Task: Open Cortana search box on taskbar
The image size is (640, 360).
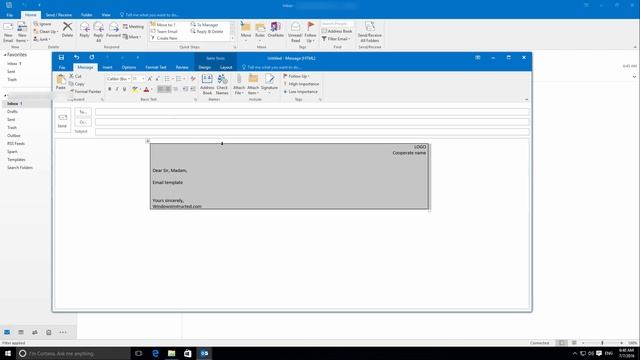Action: pos(73,353)
